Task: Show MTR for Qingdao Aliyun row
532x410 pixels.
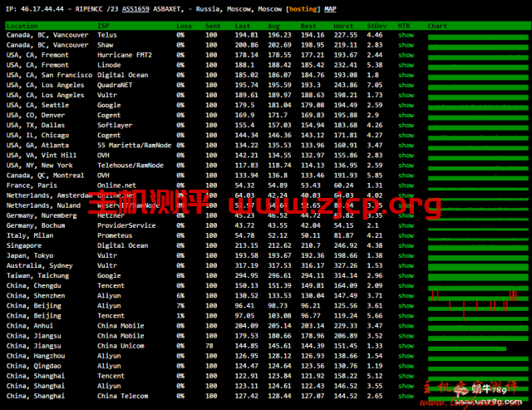Action: click(406, 366)
